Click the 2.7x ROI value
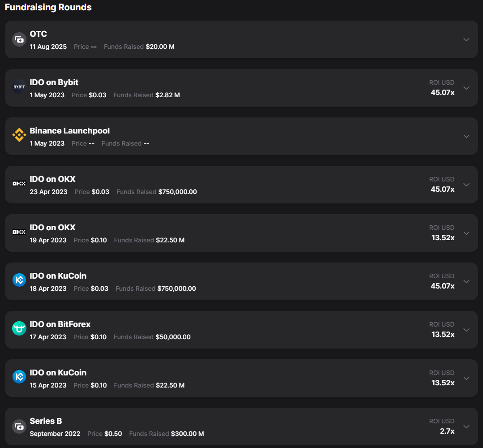The image size is (483, 448). (447, 431)
